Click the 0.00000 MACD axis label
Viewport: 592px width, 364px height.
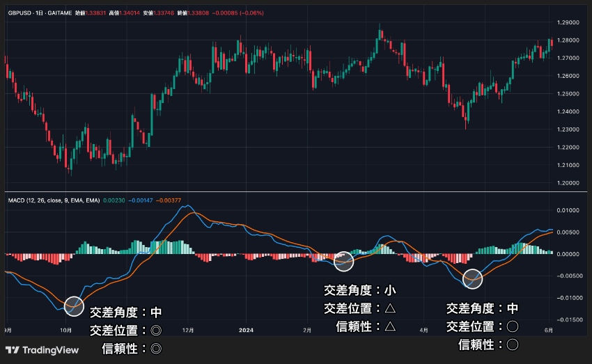click(x=568, y=254)
